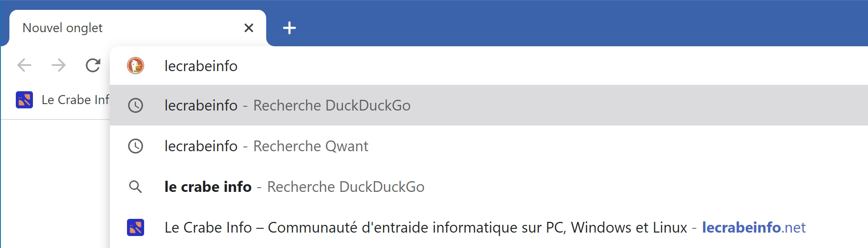The width and height of the screenshot is (868, 248).
Task: Close the Nouvel onglet tab
Action: [249, 28]
